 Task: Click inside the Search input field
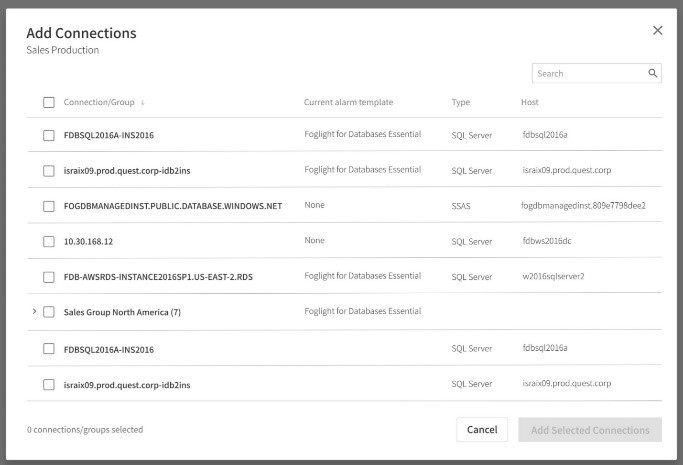click(589, 73)
